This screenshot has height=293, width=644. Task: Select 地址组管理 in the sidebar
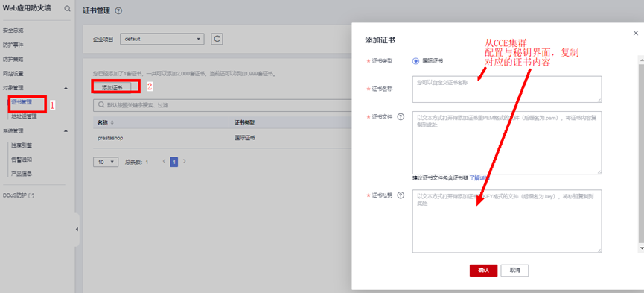[24, 116]
